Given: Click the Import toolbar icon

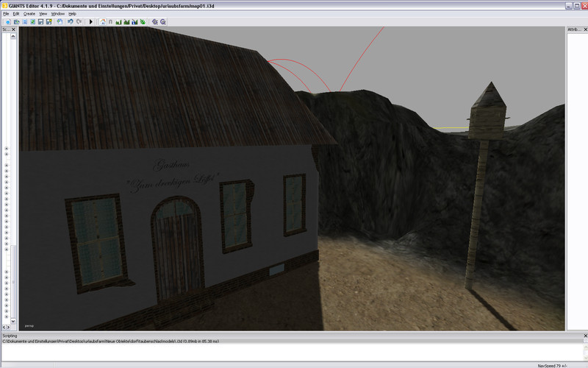Looking at the screenshot, I should tap(25, 22).
